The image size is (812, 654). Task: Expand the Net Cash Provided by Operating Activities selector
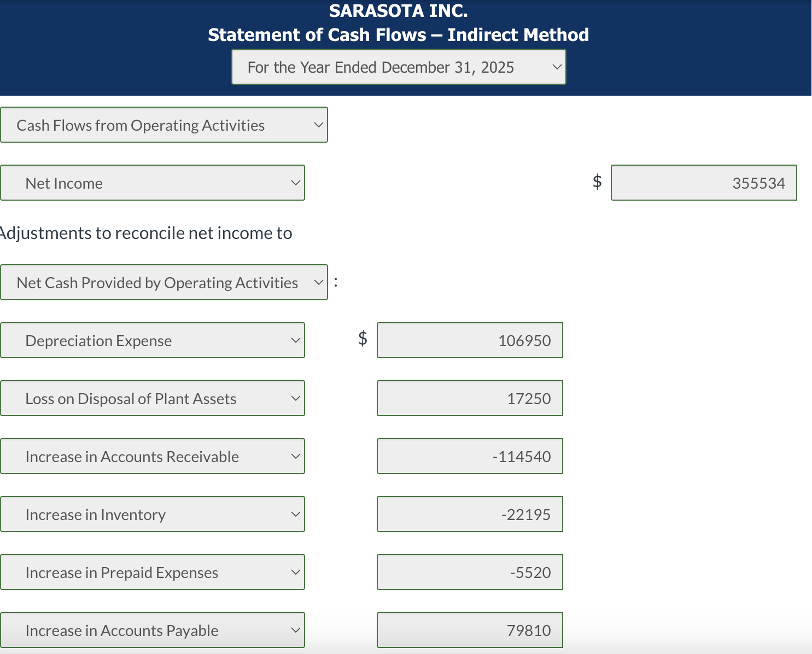[x=164, y=282]
